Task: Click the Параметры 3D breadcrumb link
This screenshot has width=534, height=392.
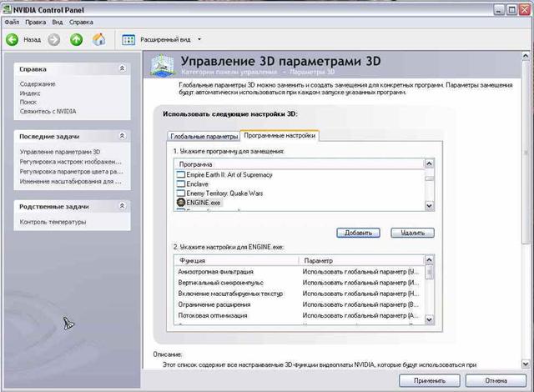Action: click(x=312, y=72)
